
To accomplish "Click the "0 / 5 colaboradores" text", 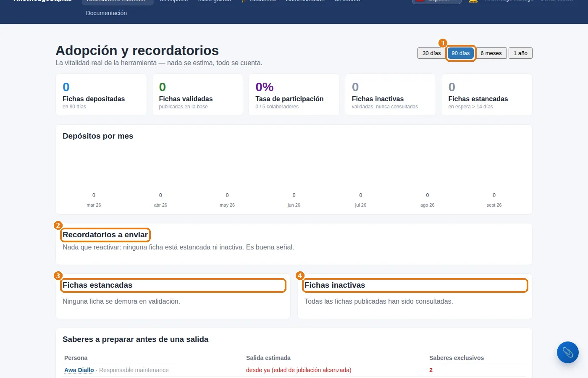I will (277, 107).
